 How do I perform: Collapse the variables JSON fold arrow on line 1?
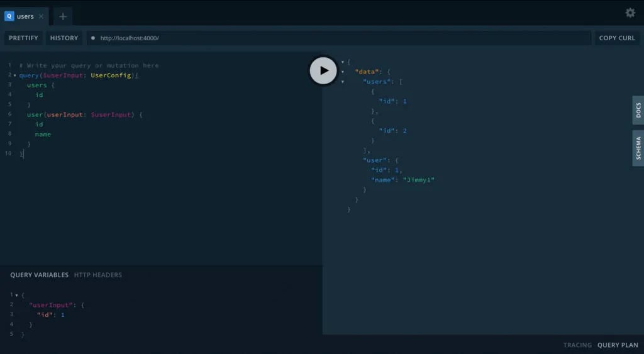(17, 296)
